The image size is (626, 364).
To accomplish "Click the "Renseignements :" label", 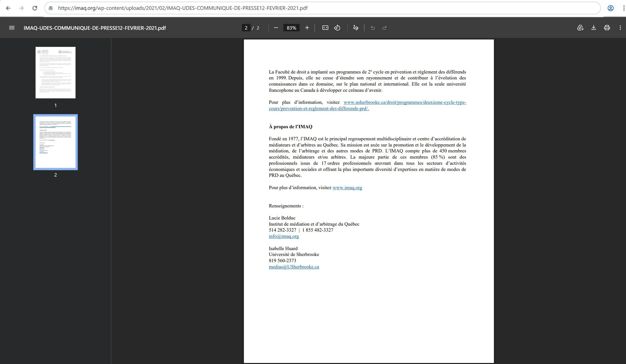I will (x=286, y=206).
